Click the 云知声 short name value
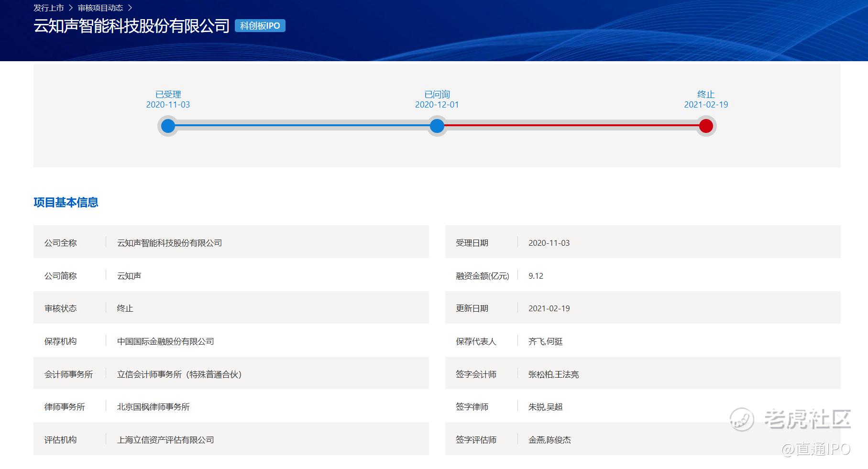The width and height of the screenshot is (868, 469). [x=129, y=276]
